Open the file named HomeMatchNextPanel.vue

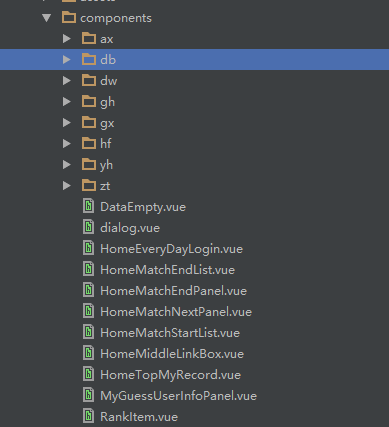176,312
